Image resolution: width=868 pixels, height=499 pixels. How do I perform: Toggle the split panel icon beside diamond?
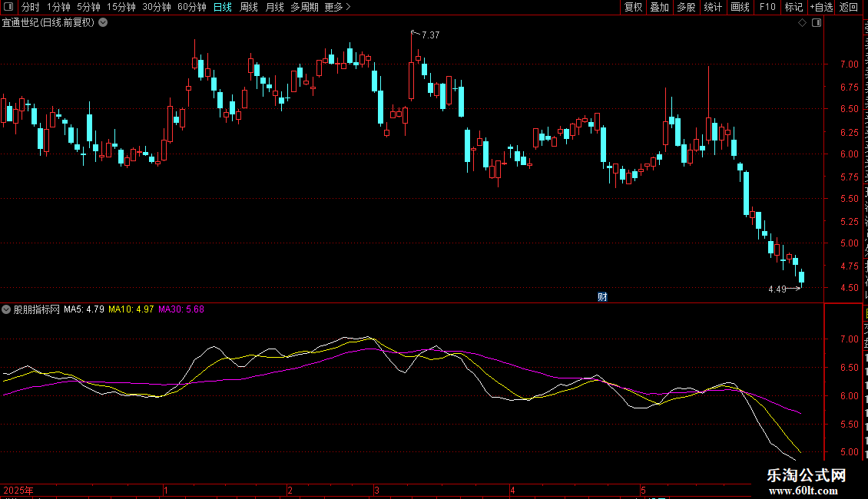(817, 23)
